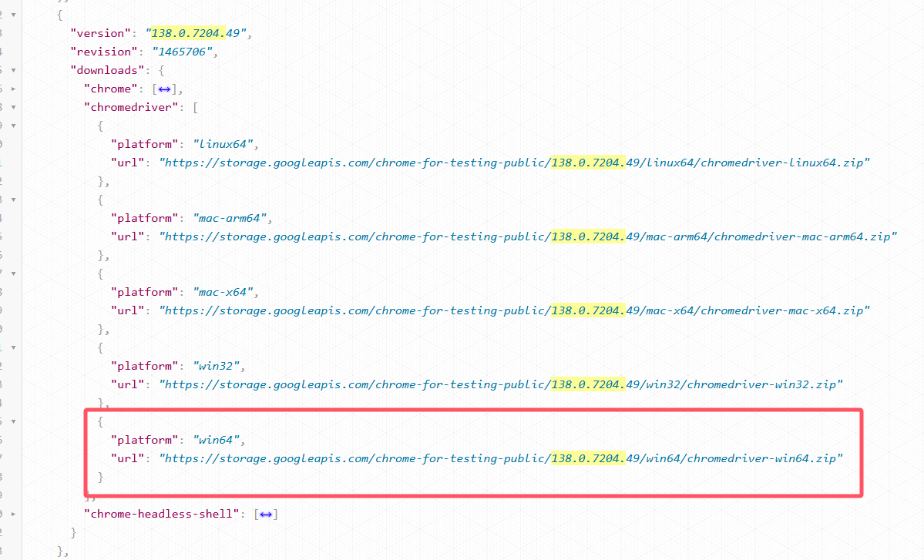Collapse the "downloads" object fold arrow
Image resolution: width=924 pixels, height=560 pixels.
coord(13,70)
